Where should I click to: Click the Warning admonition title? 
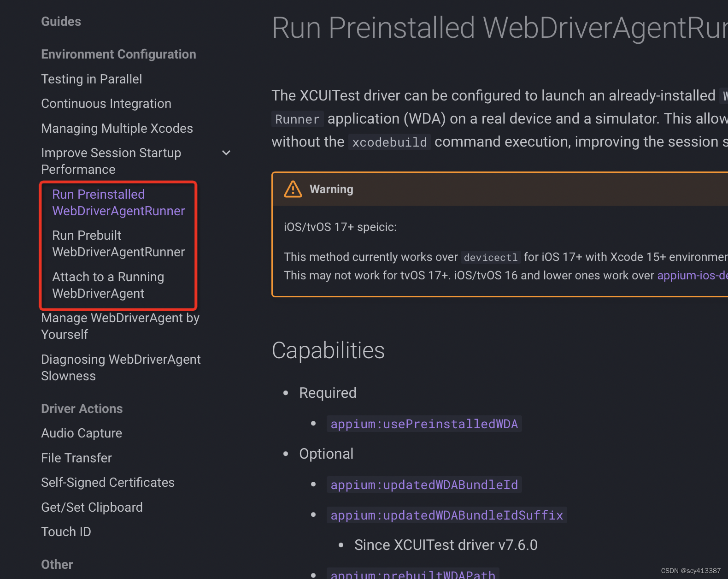click(331, 189)
